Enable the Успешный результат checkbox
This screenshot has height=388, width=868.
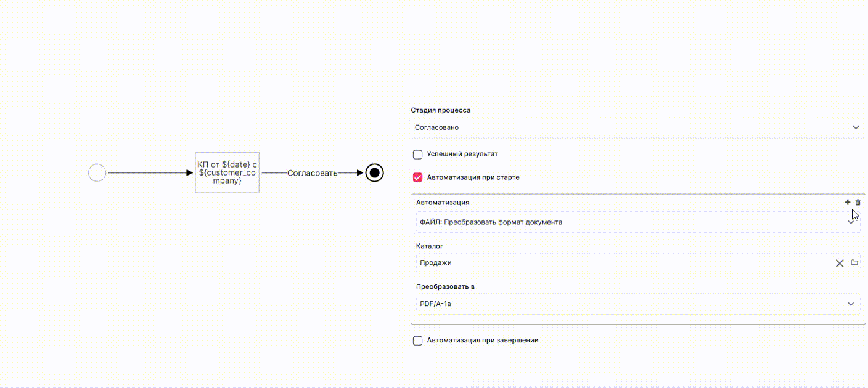417,154
